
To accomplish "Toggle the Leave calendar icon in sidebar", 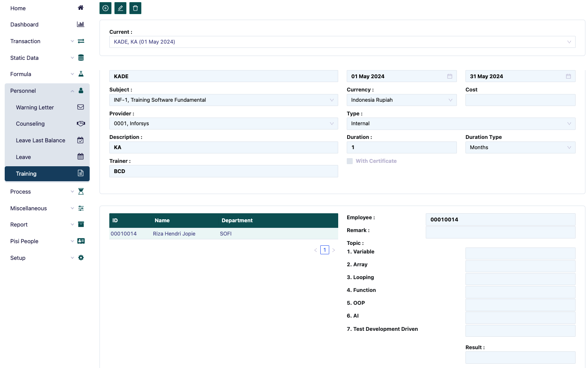I will coord(80,156).
